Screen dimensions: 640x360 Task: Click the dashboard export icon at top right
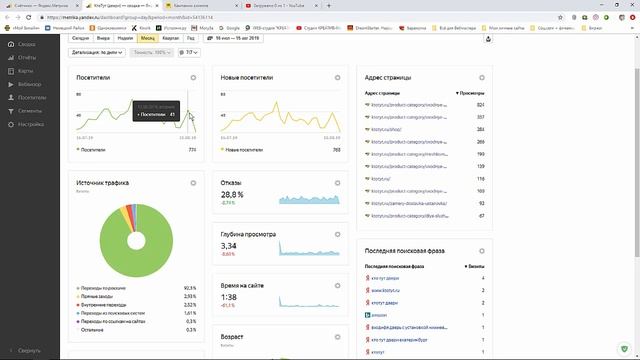pyautogui.click(x=488, y=39)
